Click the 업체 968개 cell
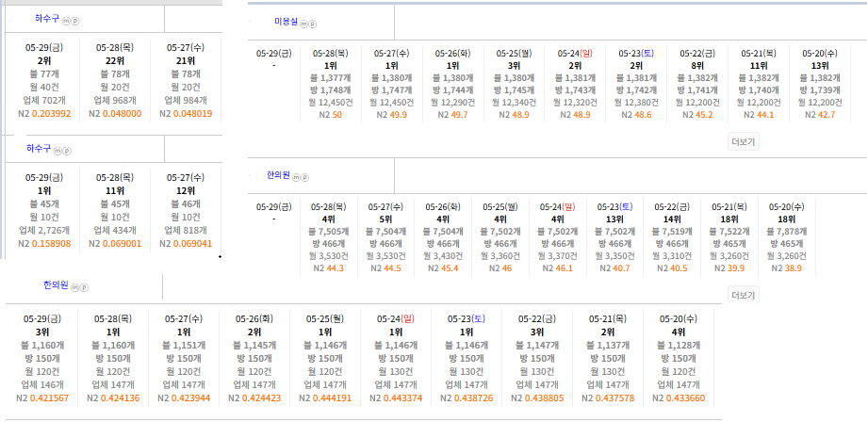This screenshot has height=422, width=868. pos(115,101)
